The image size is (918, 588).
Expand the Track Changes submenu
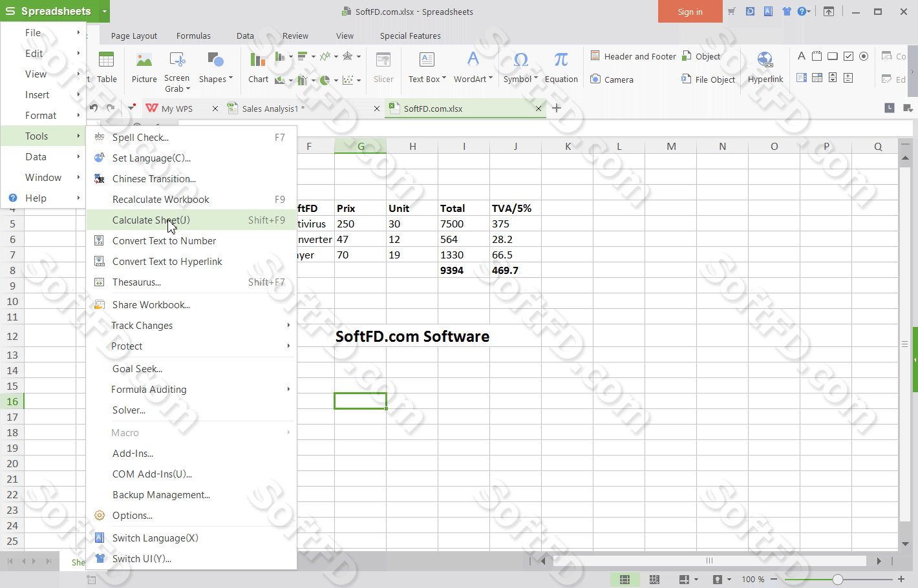point(288,325)
